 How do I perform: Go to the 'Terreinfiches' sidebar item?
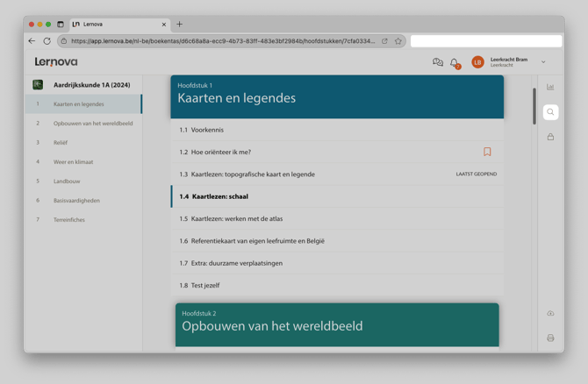point(69,220)
